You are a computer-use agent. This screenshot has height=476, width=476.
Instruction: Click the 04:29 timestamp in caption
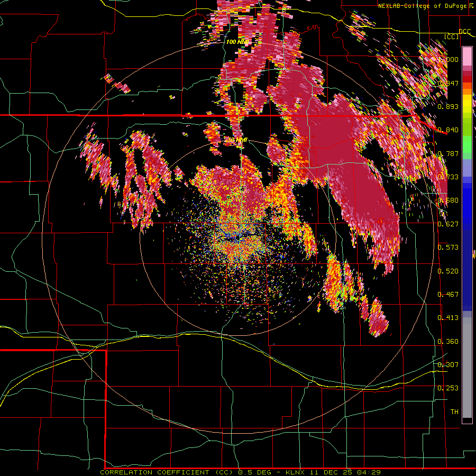(x=370, y=472)
